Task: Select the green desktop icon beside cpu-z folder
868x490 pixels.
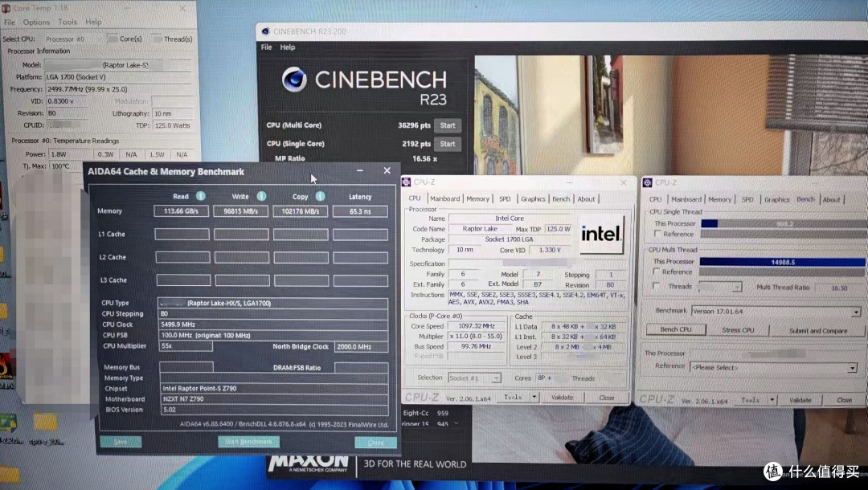Action: (8, 423)
